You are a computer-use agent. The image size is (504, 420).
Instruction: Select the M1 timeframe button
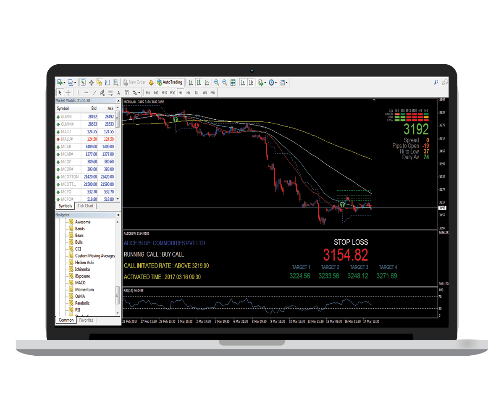pyautogui.click(x=148, y=93)
